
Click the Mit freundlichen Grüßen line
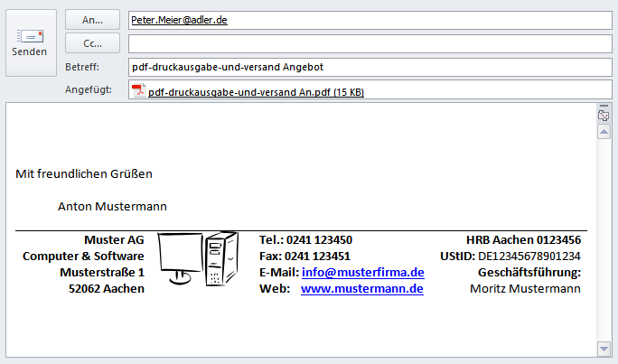(84, 173)
